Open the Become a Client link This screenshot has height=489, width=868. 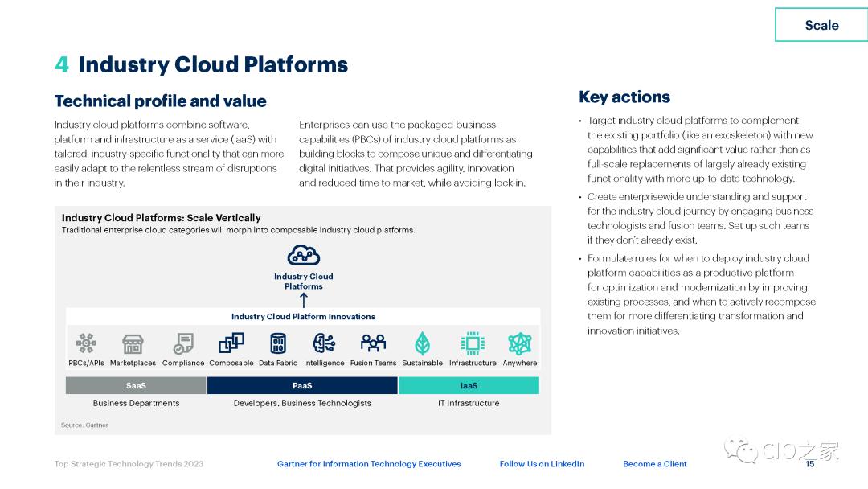(x=654, y=464)
